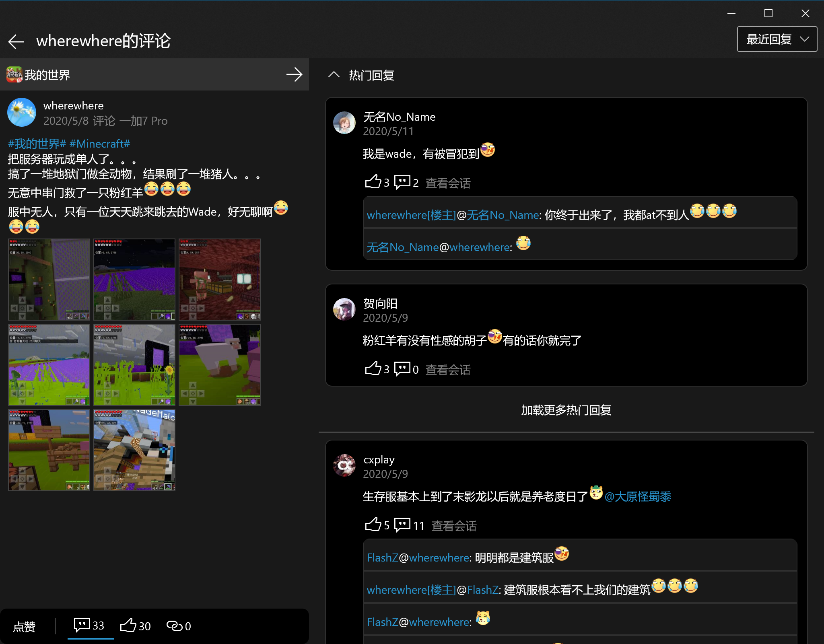Click the share/forward count icon at bottom
Image resolution: width=824 pixels, height=644 pixels.
click(x=175, y=626)
